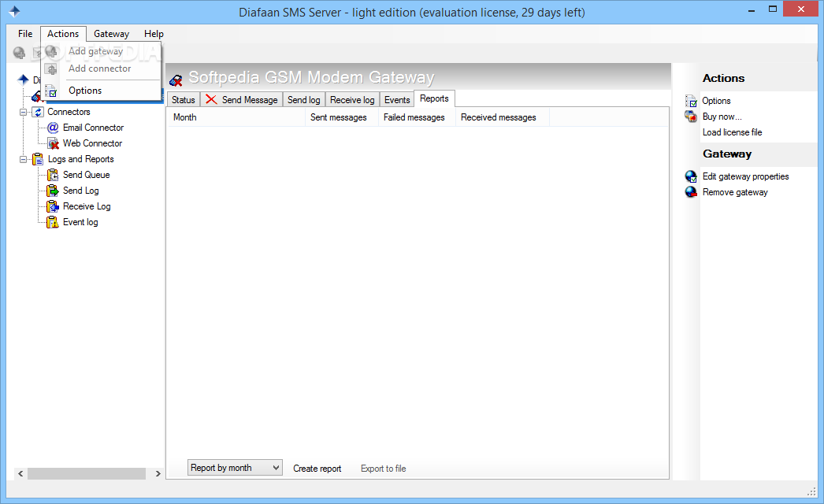The image size is (824, 504).
Task: Select the Reports tab
Action: 434,98
